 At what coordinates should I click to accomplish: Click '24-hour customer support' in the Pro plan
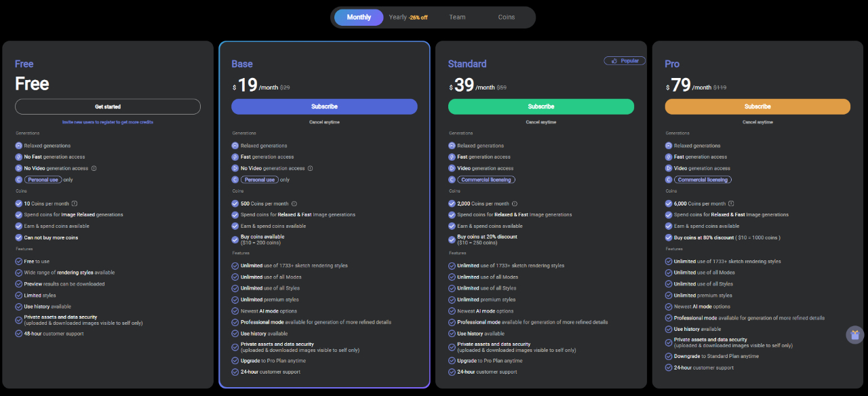704,368
